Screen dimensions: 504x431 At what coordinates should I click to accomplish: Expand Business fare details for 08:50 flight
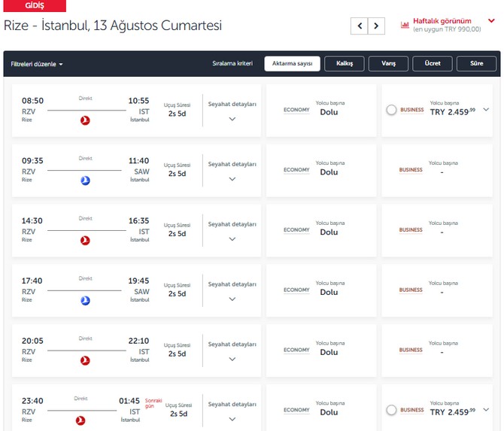(x=486, y=110)
